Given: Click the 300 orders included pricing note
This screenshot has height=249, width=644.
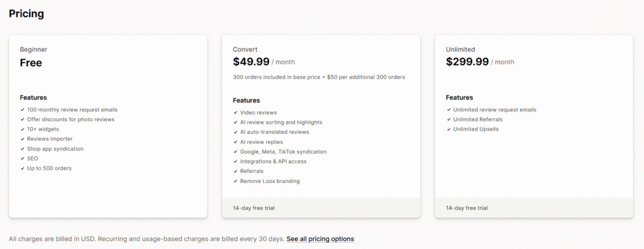Looking at the screenshot, I should [319, 77].
